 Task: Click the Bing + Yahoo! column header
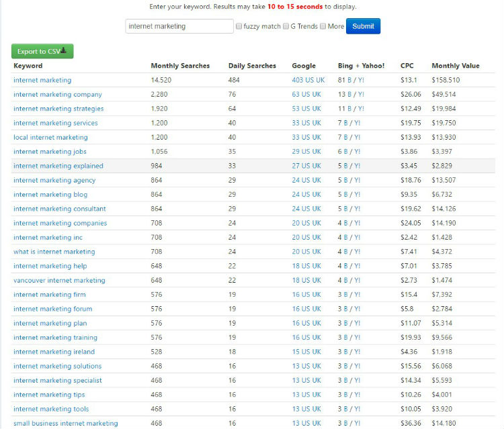[361, 66]
